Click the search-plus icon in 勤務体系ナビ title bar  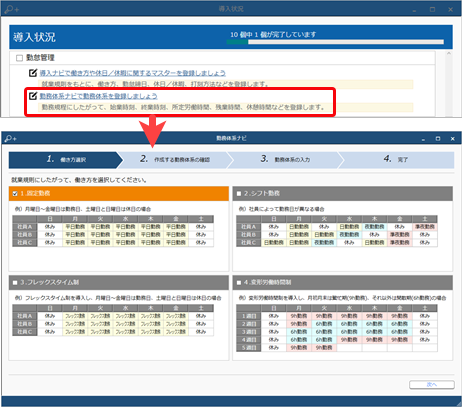pyautogui.click(x=11, y=138)
